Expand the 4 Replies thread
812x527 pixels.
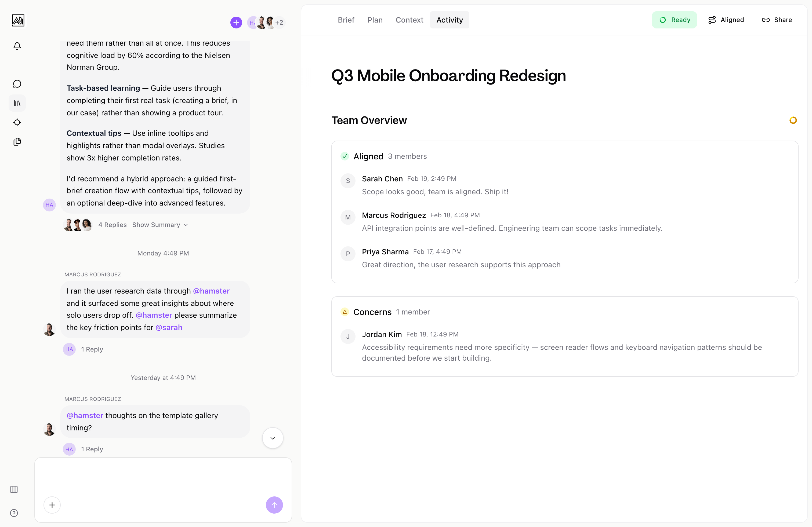coord(112,225)
